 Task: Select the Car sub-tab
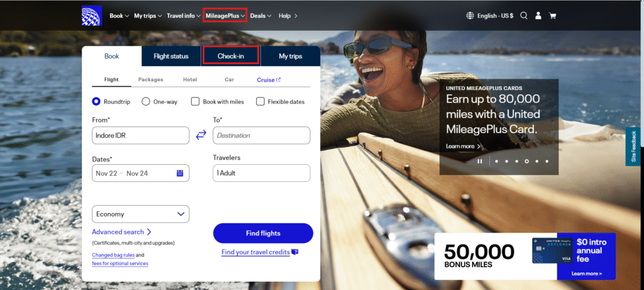point(229,80)
